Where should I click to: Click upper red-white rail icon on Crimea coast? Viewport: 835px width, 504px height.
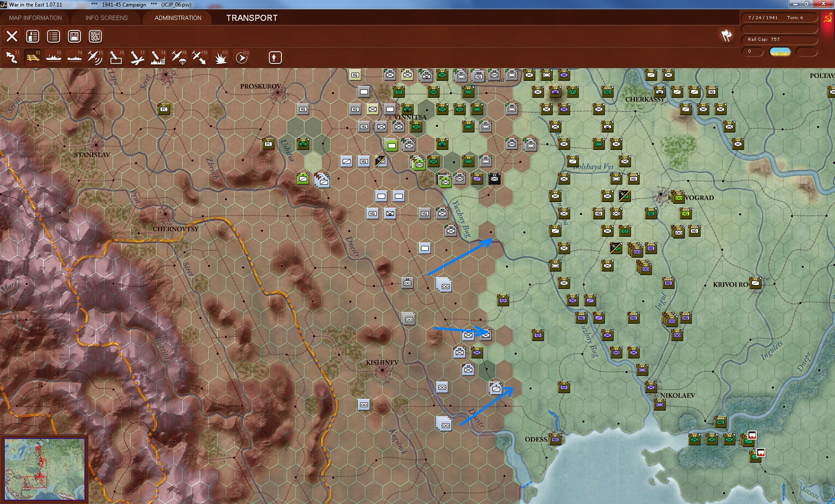coord(752,435)
